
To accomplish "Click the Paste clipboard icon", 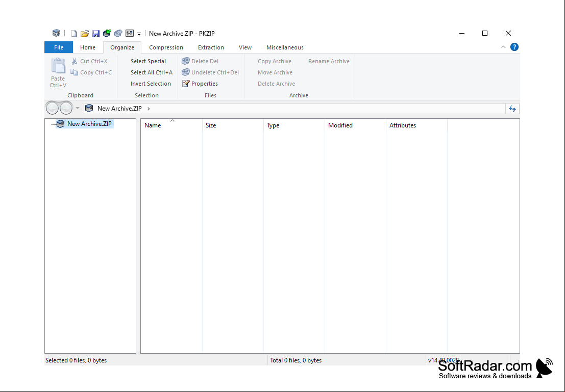I will 58,66.
